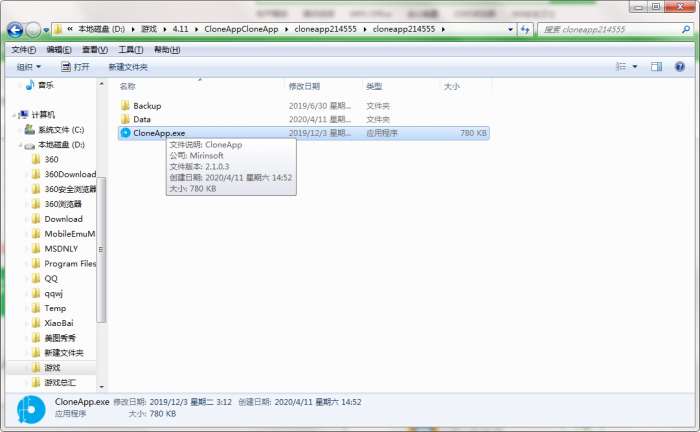700x432 pixels.
Task: Open the 工具(T) menu
Action: click(130, 50)
